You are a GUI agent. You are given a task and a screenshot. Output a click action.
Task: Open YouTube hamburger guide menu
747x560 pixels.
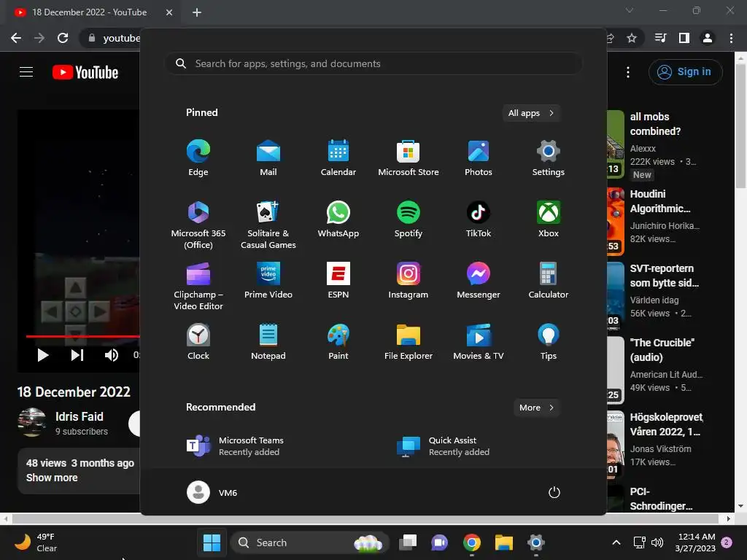(x=26, y=72)
